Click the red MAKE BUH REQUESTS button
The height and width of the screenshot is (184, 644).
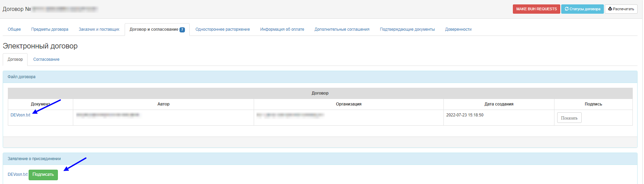(536, 9)
